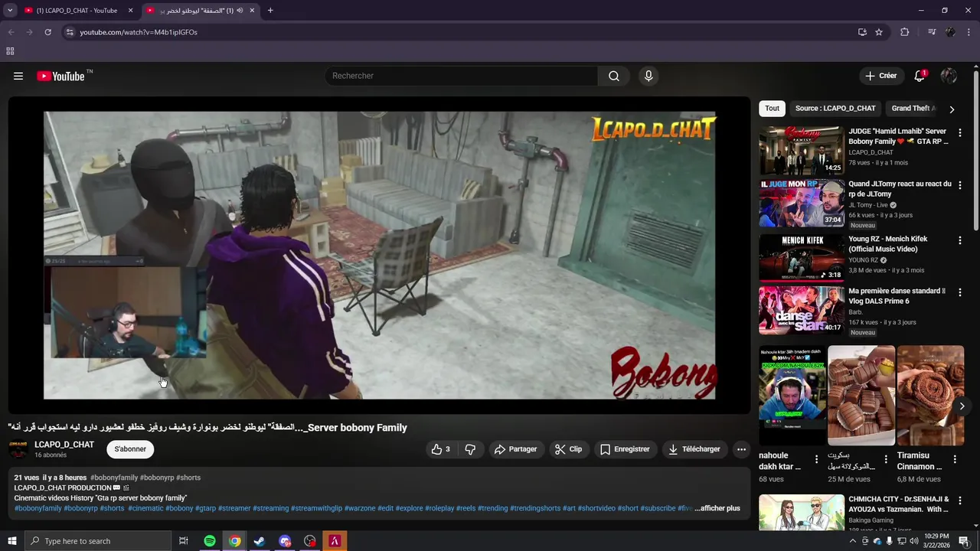Viewport: 980px width, 551px height.
Task: Select the Tout filter chip
Action: click(x=772, y=109)
